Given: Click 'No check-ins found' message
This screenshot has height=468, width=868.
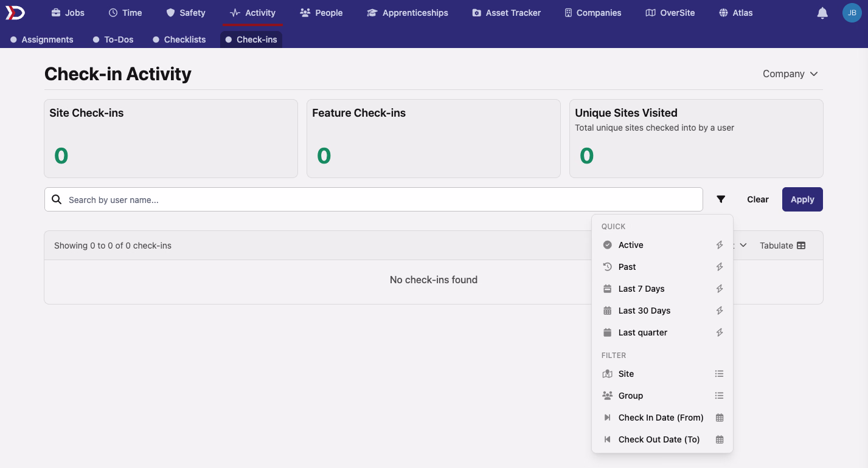Looking at the screenshot, I should coord(434,280).
